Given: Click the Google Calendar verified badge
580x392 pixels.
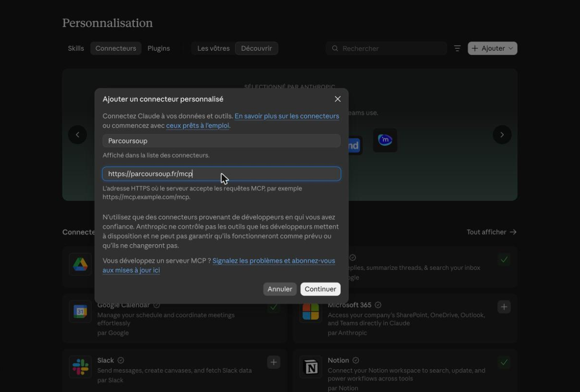Looking at the screenshot, I should pos(157,305).
